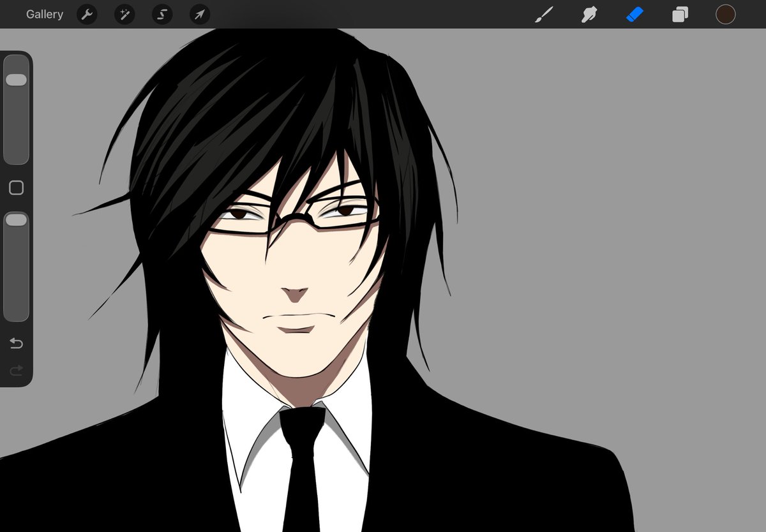Select the Paint brush tool
Screen dimensions: 766x532
[x=544, y=14]
